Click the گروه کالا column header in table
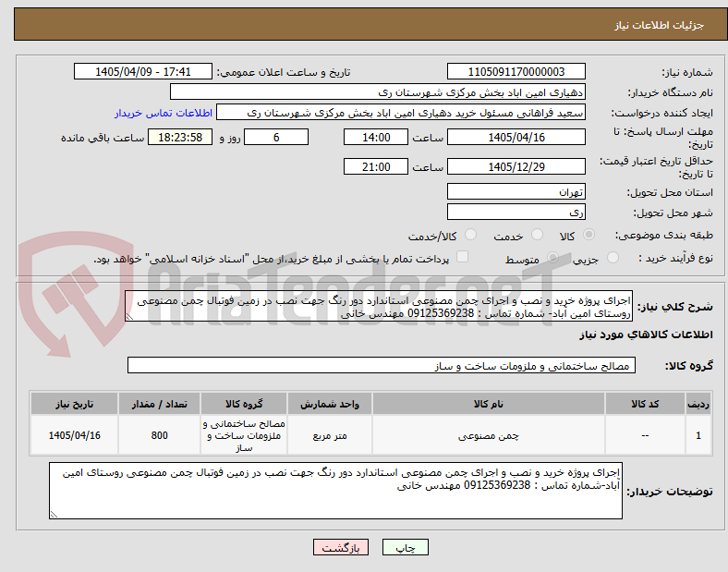 pos(244,404)
